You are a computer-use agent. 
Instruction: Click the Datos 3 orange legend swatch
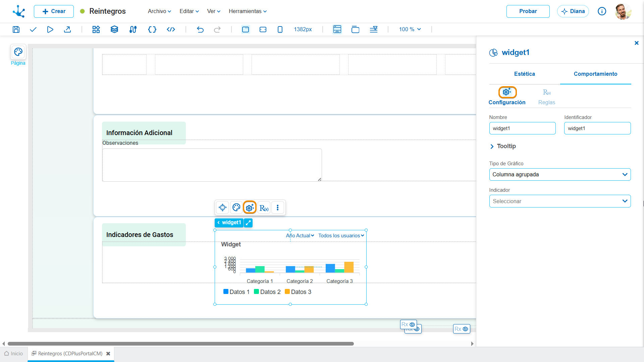point(287,292)
